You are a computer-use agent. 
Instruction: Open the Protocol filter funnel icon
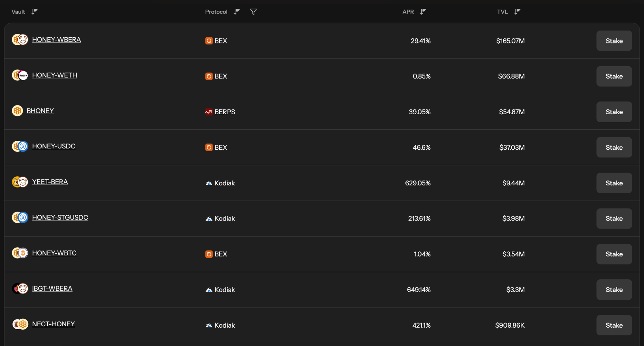[x=253, y=12]
